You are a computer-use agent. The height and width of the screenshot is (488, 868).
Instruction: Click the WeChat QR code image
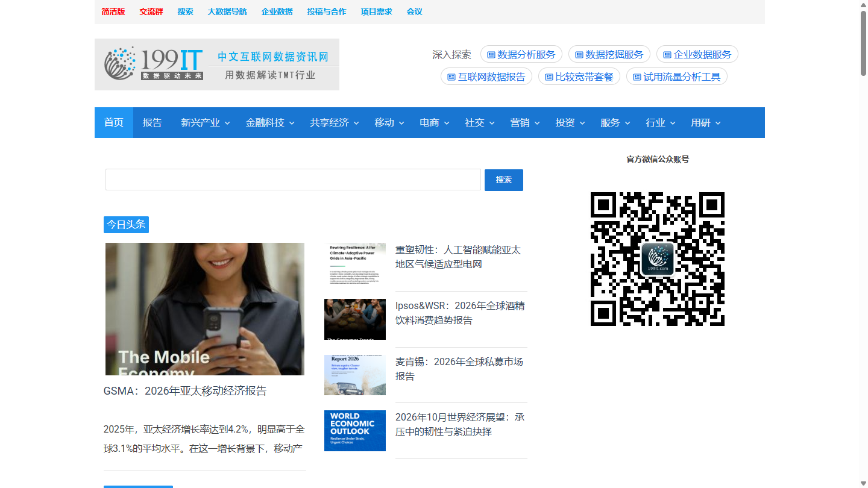[x=658, y=259]
